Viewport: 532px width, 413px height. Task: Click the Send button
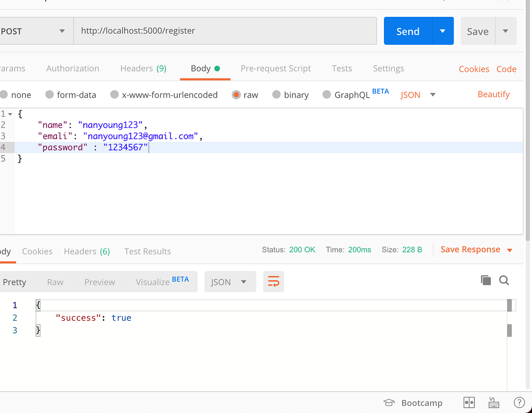tap(407, 31)
